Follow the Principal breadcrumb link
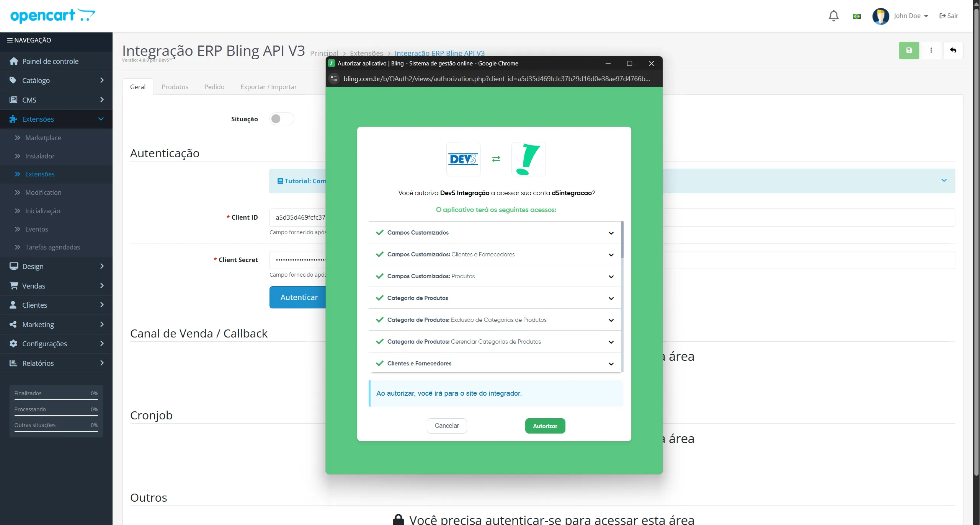 pyautogui.click(x=324, y=53)
